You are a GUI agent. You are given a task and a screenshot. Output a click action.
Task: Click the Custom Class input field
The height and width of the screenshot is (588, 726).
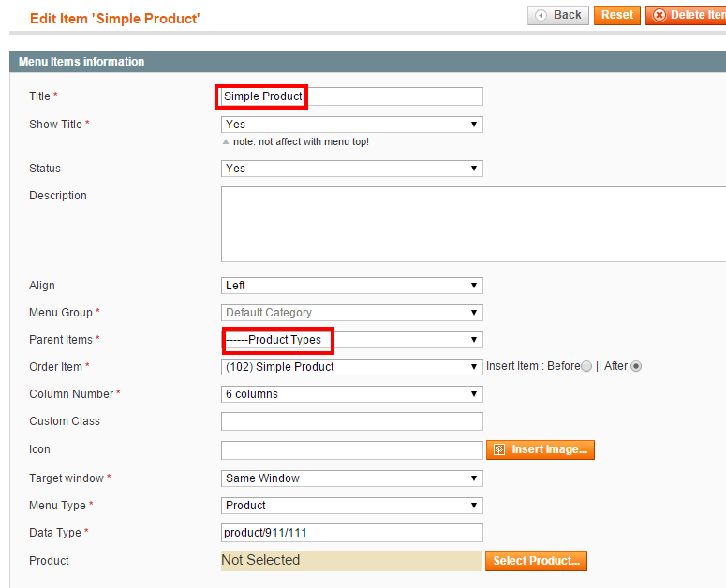click(x=352, y=421)
